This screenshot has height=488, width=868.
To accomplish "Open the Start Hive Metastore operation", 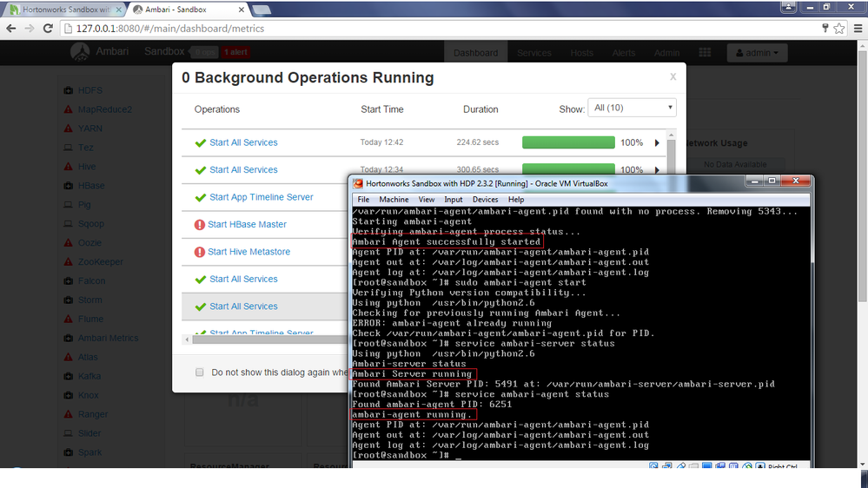I will pyautogui.click(x=248, y=252).
